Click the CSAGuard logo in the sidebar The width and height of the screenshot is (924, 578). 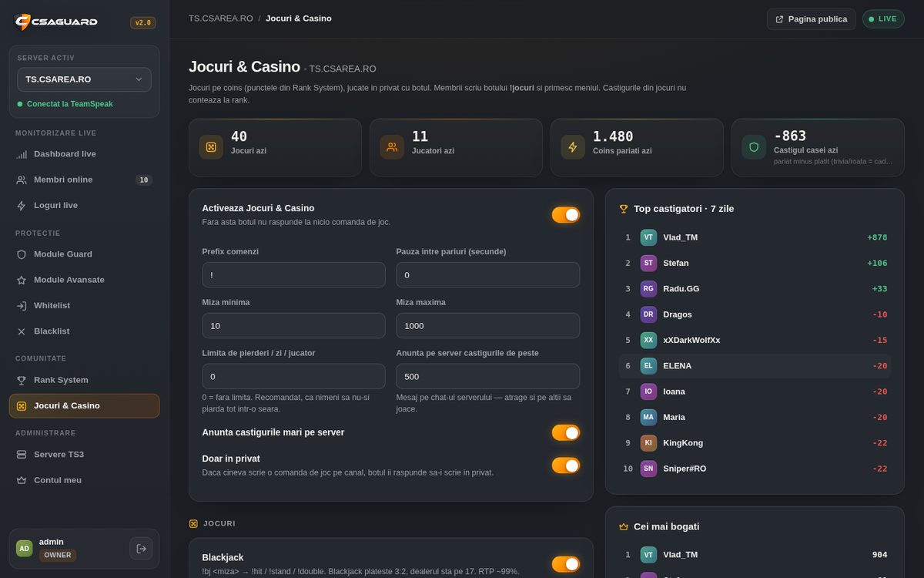pos(56,22)
